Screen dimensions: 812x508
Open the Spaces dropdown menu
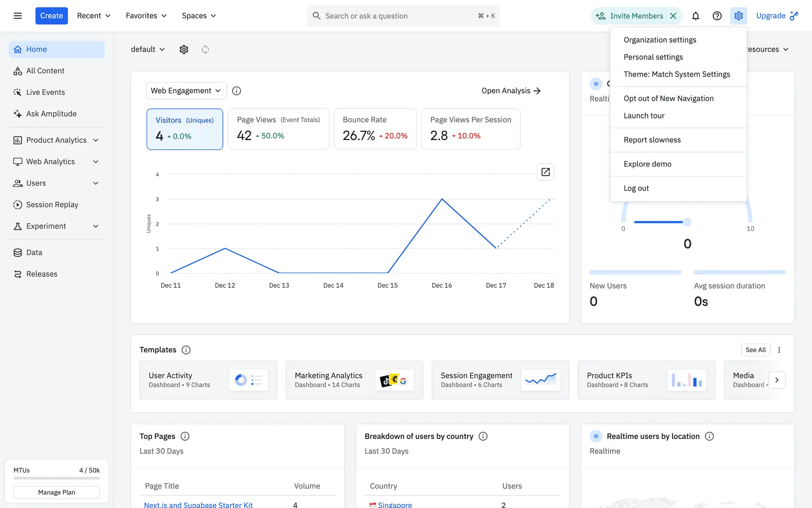(199, 16)
